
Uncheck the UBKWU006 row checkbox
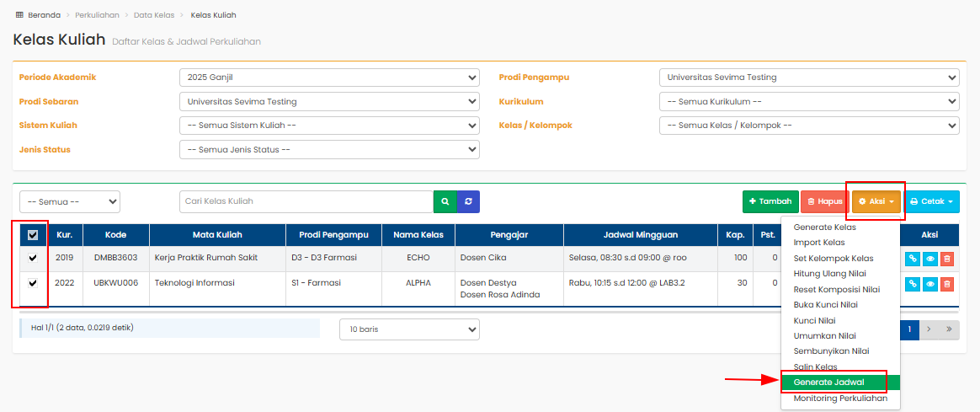pos(33,283)
